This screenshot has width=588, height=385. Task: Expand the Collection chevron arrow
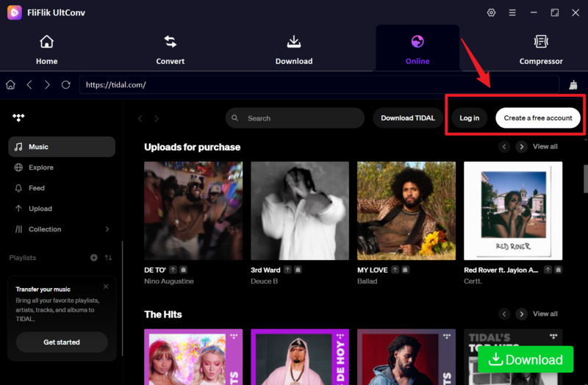pyautogui.click(x=107, y=229)
